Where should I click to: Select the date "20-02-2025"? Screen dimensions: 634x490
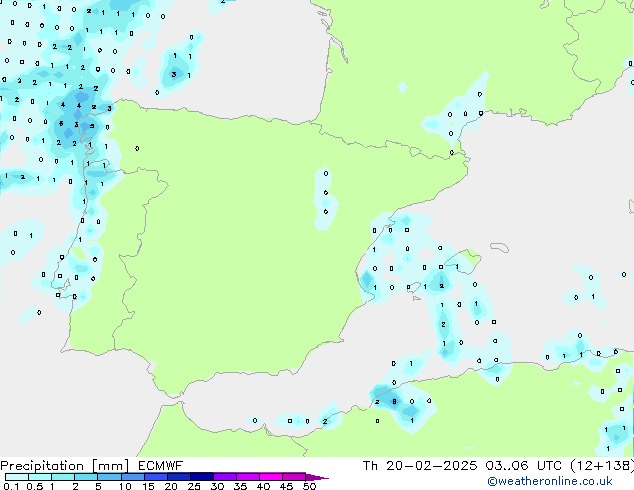click(431, 466)
